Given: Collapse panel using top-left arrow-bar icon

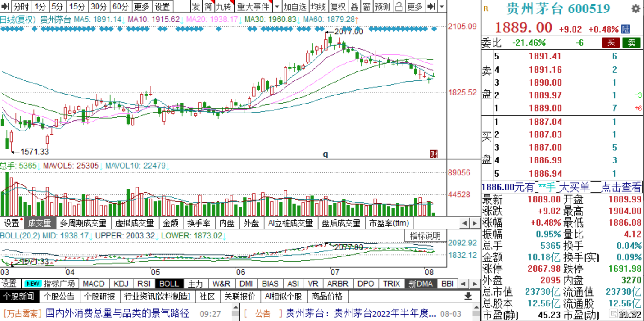Looking at the screenshot, I should pyautogui.click(x=6, y=6).
